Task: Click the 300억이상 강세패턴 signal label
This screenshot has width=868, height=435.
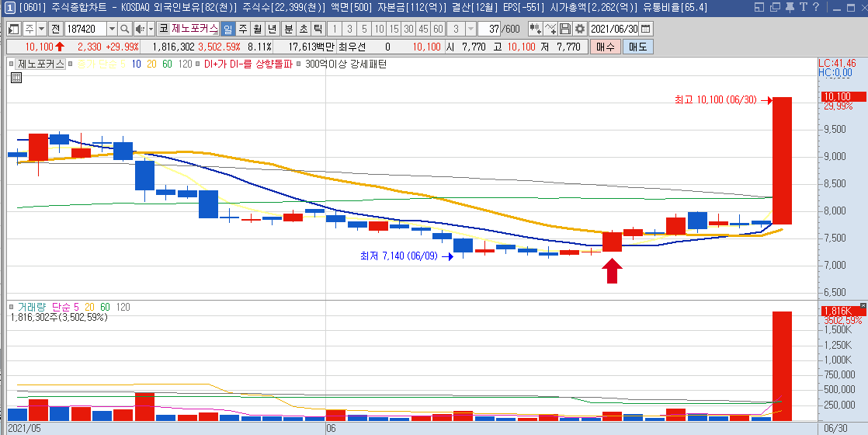Action: click(346, 64)
